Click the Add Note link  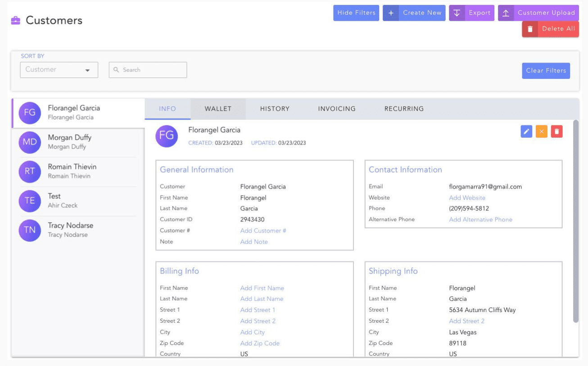[x=254, y=242]
